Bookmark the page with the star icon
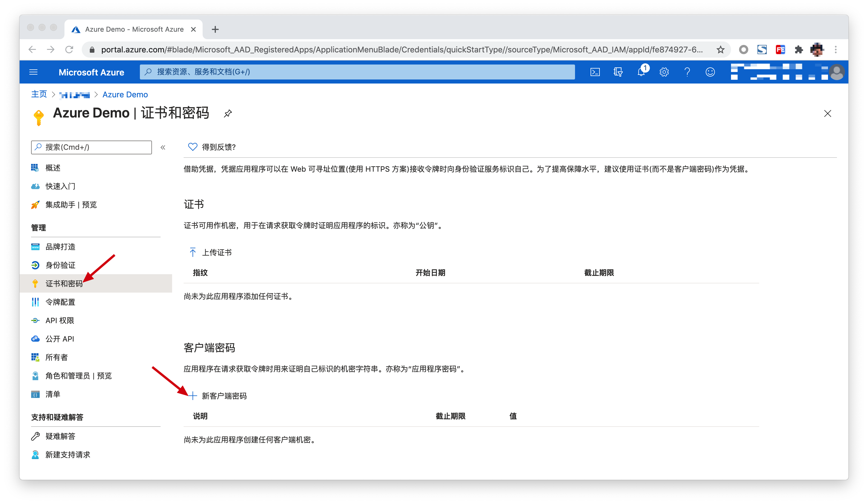The height and width of the screenshot is (504, 868). coord(720,50)
